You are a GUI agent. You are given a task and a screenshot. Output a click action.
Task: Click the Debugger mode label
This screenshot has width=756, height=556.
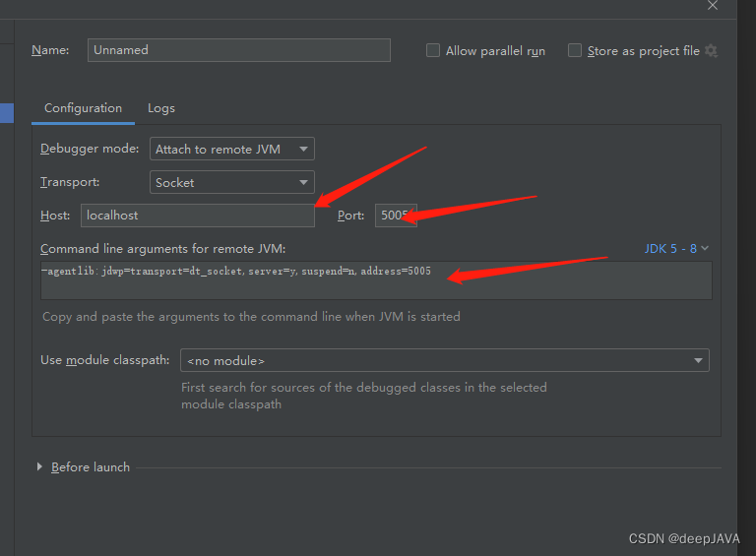click(x=90, y=149)
